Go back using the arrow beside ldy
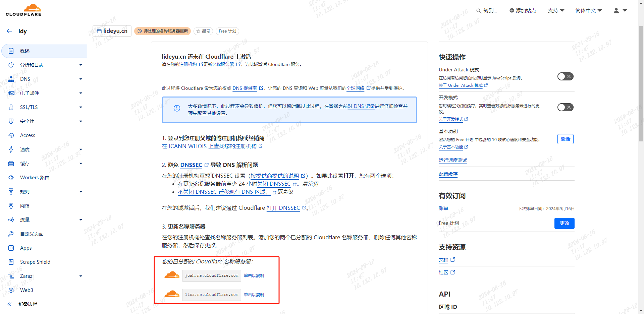 9,31
